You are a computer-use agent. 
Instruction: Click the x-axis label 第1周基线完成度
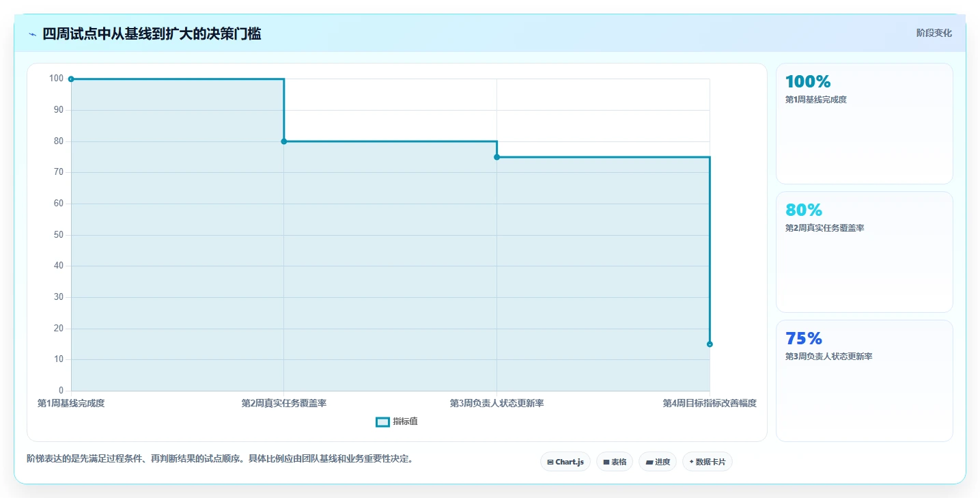(x=71, y=404)
